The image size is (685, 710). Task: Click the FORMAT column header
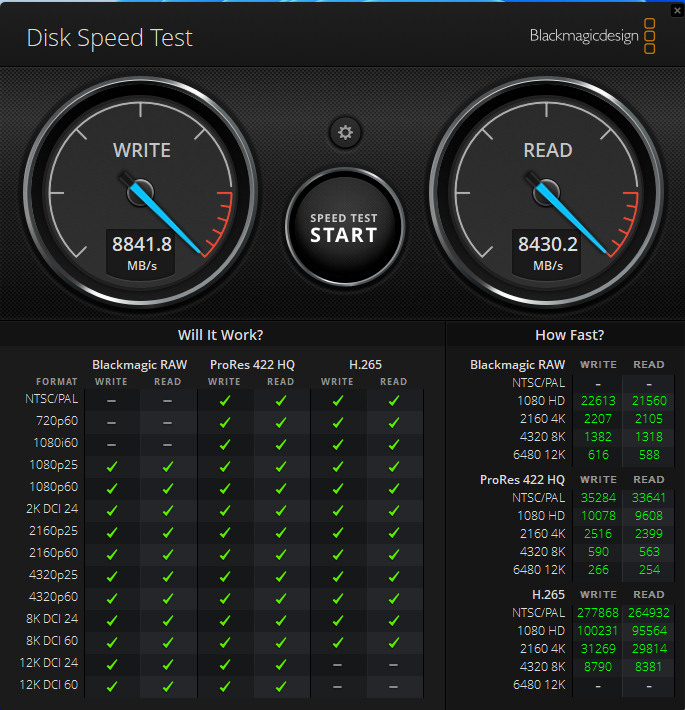[x=57, y=382]
